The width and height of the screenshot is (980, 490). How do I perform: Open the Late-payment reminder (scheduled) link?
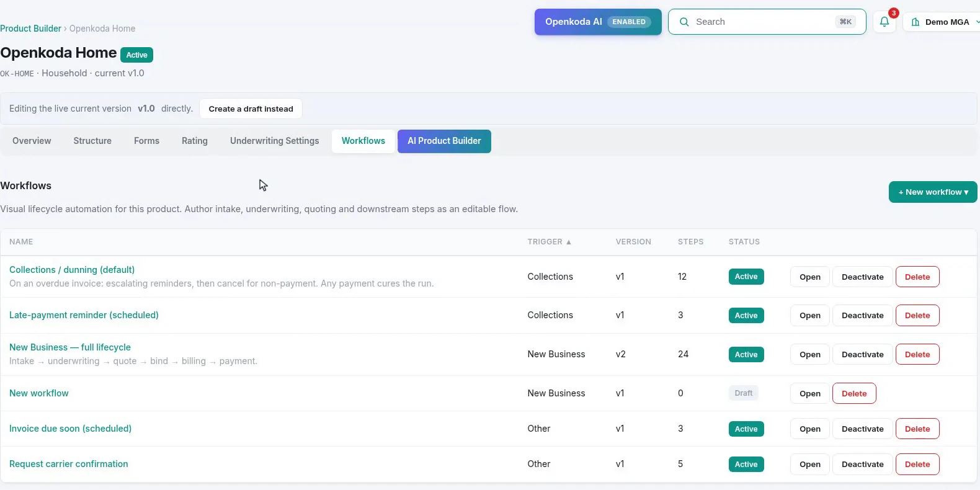pyautogui.click(x=84, y=315)
